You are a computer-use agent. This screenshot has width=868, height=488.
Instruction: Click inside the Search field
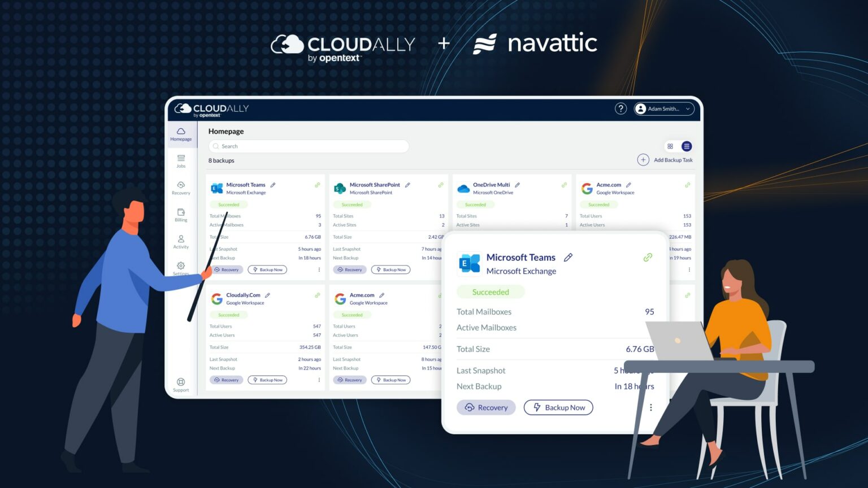click(308, 146)
